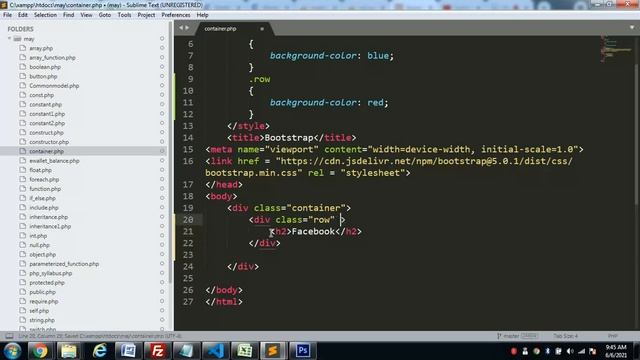This screenshot has width=640, height=360.
Task: Open the Windows Start button
Action: click(x=12, y=351)
